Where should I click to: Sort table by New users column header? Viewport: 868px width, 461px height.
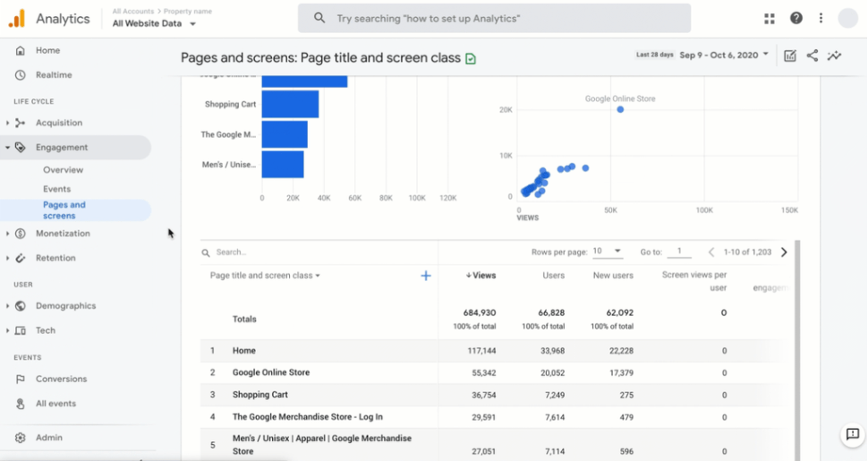point(613,276)
